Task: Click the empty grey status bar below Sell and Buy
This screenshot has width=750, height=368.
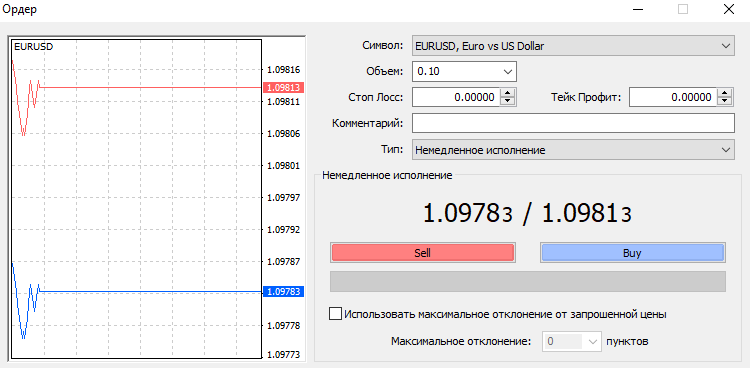Action: (528, 281)
